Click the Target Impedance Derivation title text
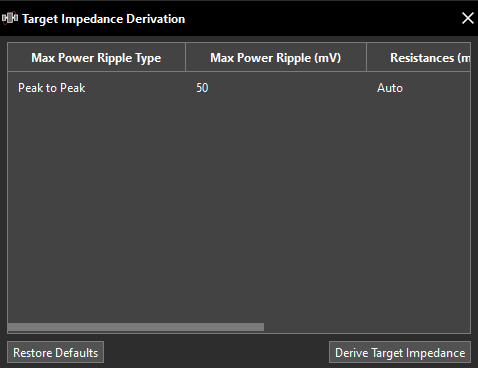The height and width of the screenshot is (368, 478). (103, 19)
